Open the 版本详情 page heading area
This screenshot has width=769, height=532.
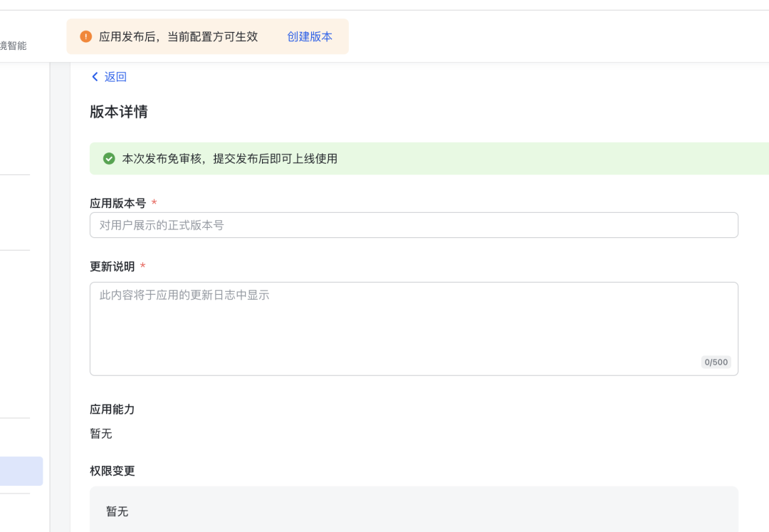point(118,112)
